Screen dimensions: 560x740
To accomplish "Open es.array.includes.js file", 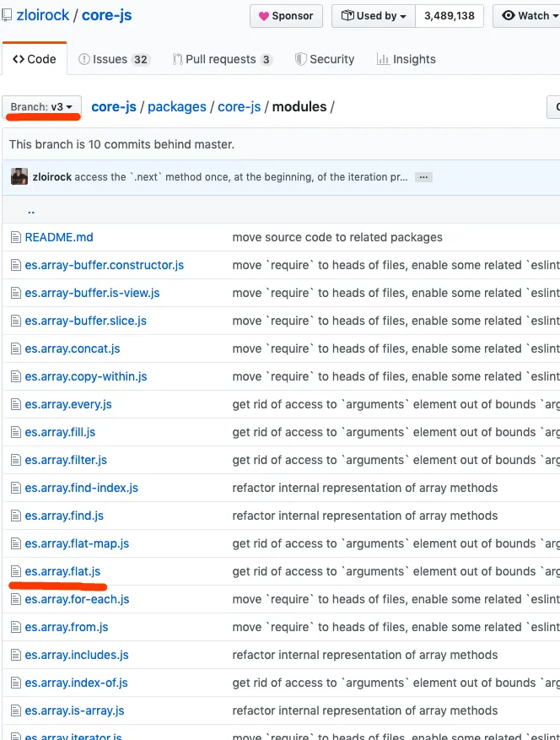I will pos(77,655).
